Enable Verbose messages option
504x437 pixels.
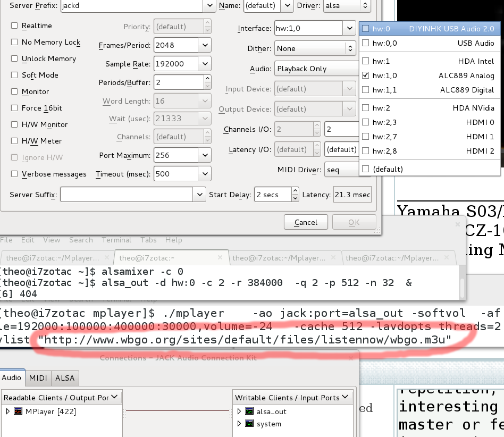pyautogui.click(x=14, y=174)
